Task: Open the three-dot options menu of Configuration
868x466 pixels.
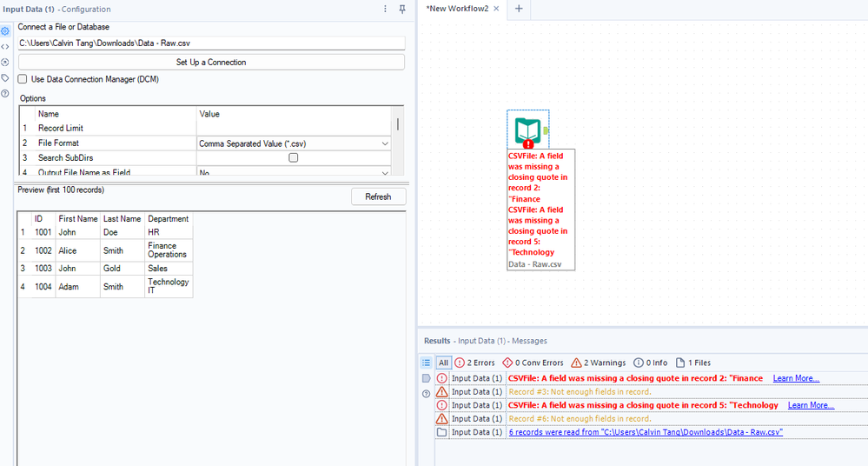Action: tap(385, 9)
